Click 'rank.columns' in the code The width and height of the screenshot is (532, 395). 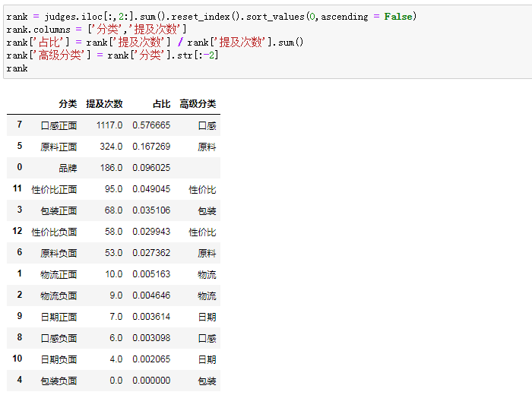38,30
